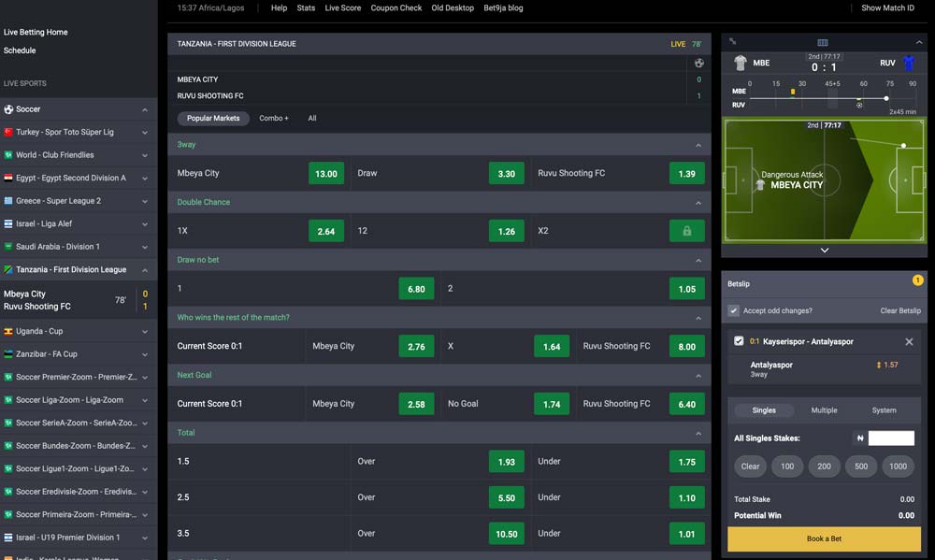Click Clear Betslip
Screen dimensions: 935x560
click(x=900, y=310)
